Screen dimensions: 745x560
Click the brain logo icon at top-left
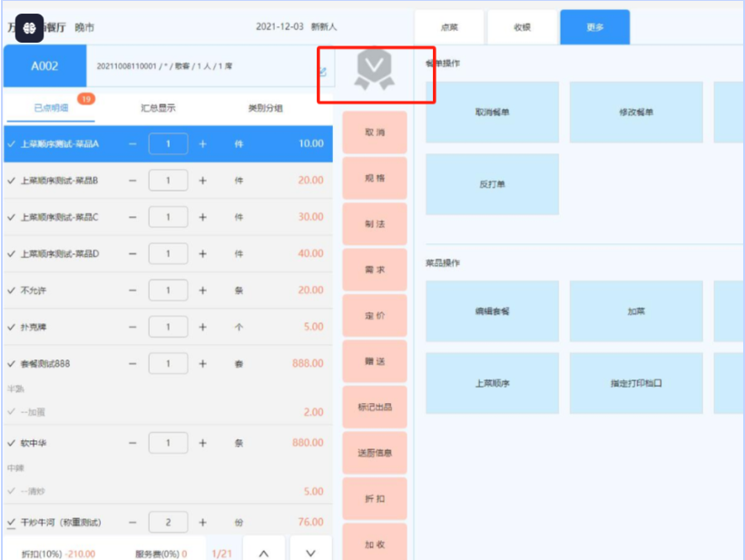pyautogui.click(x=29, y=28)
